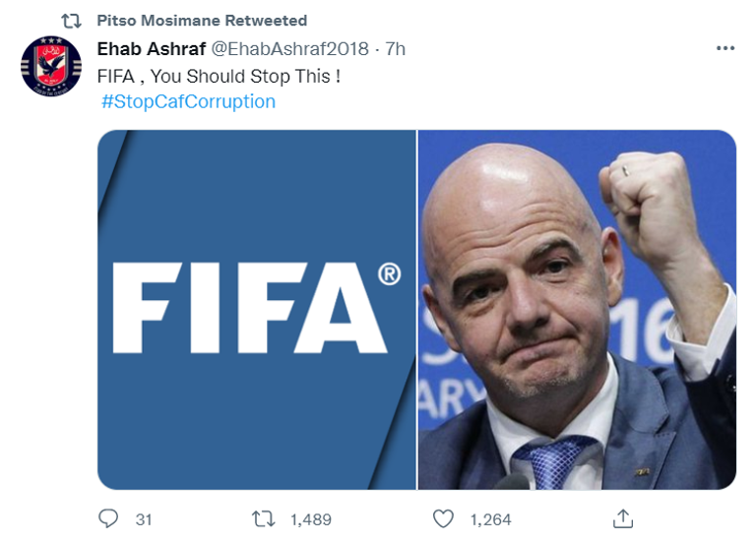The image size is (756, 543).
Task: Toggle the retweet arrows icon below the tweet
Action: click(263, 517)
